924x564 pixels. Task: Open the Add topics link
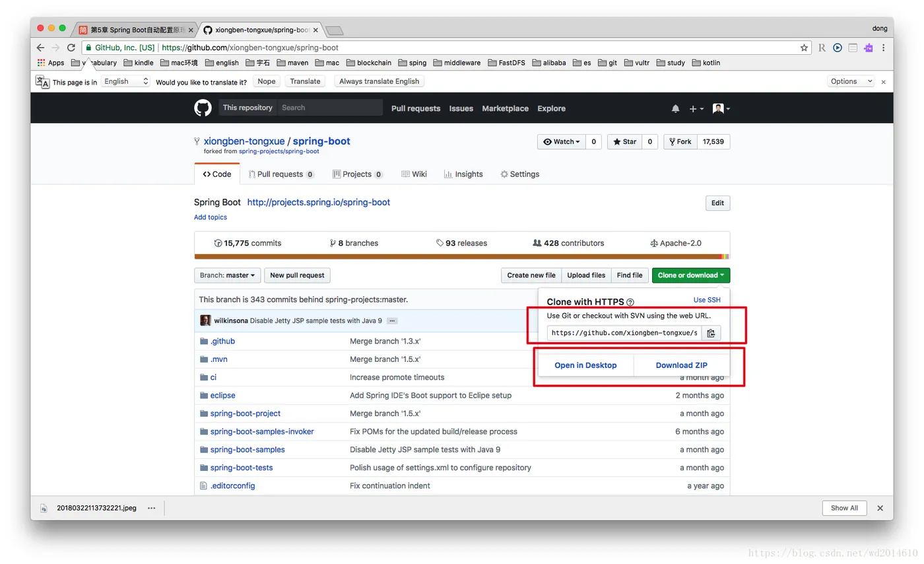(211, 217)
